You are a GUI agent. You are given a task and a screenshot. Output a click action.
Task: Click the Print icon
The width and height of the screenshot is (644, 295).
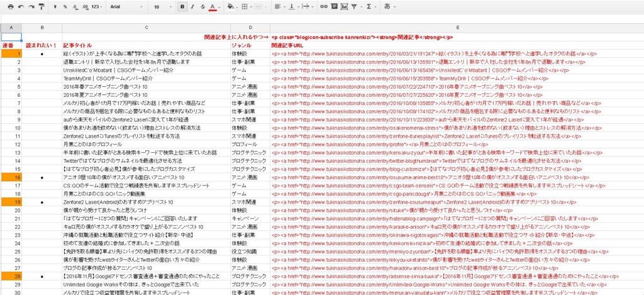[11, 6]
